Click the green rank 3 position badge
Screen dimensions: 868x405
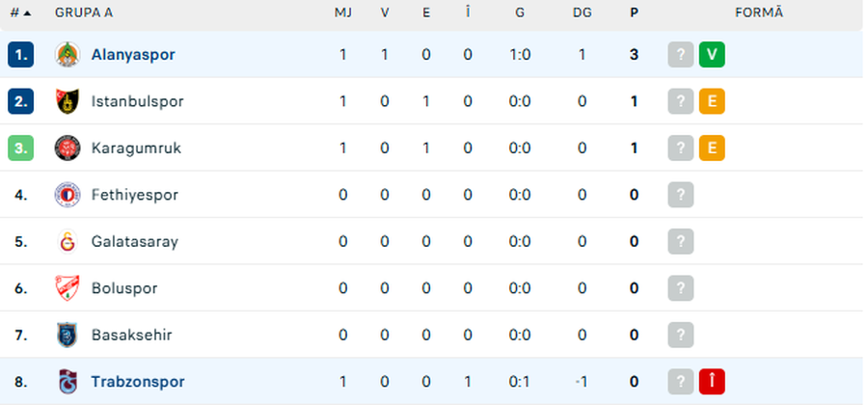click(21, 148)
